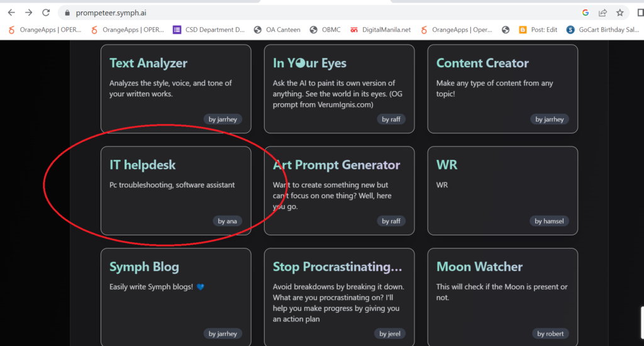The height and width of the screenshot is (346, 644).
Task: Click 'Easily write Symph blogs!' description text
Action: coord(151,287)
